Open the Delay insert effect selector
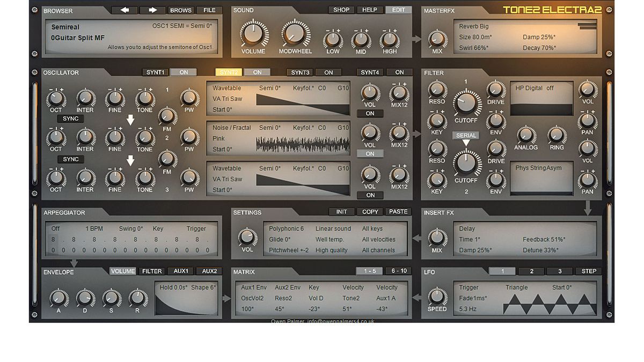644x362 pixels. (x=467, y=228)
